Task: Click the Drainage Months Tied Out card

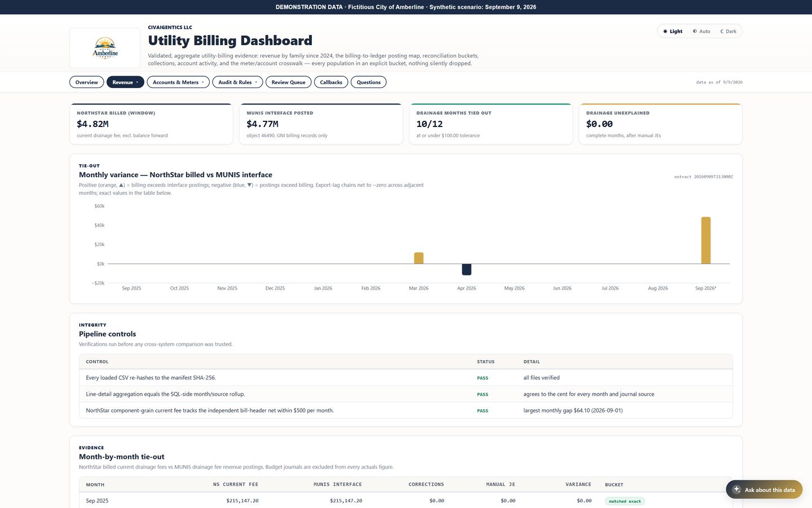Action: click(491, 124)
